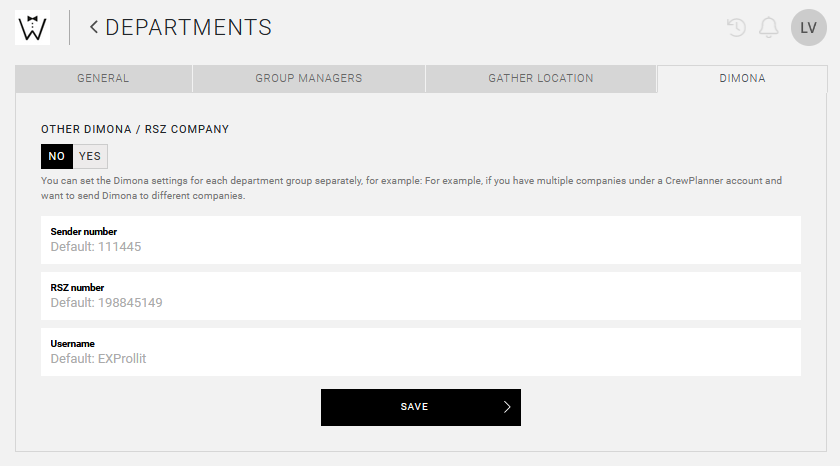Set Other Dimona option to NO
Image resolution: width=840 pixels, height=466 pixels.
[x=57, y=156]
